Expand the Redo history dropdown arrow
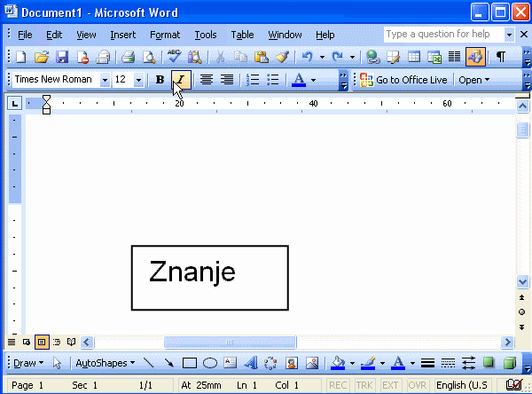 352,57
